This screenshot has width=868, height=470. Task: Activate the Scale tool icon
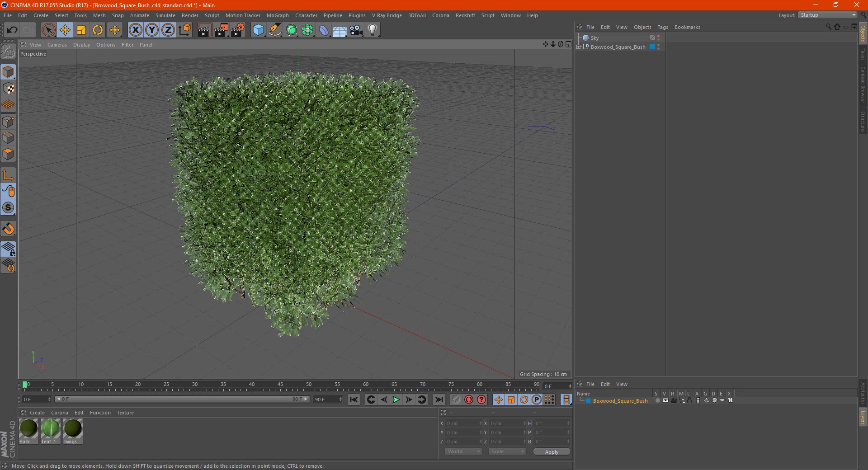coord(81,30)
